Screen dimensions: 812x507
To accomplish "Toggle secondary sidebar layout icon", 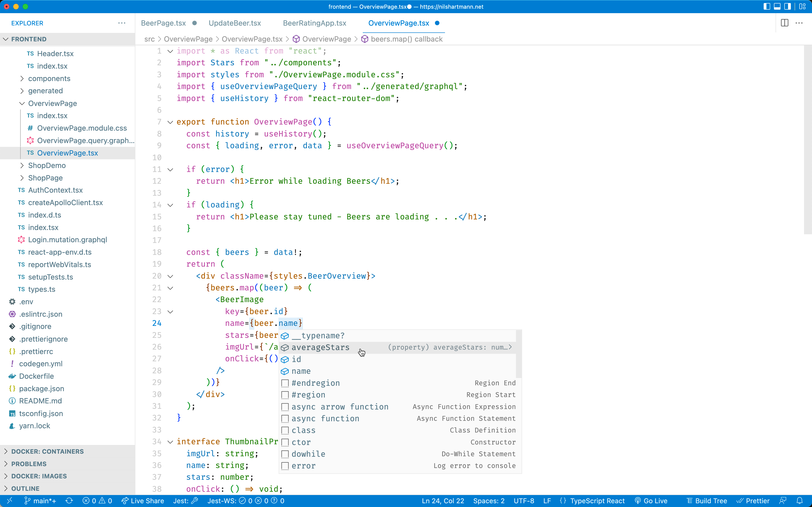I will (788, 6).
